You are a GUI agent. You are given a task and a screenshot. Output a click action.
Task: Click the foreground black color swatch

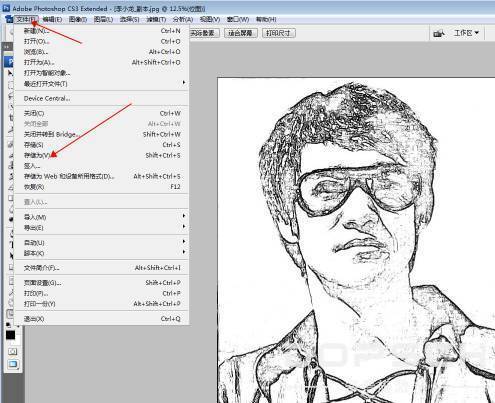[10, 335]
